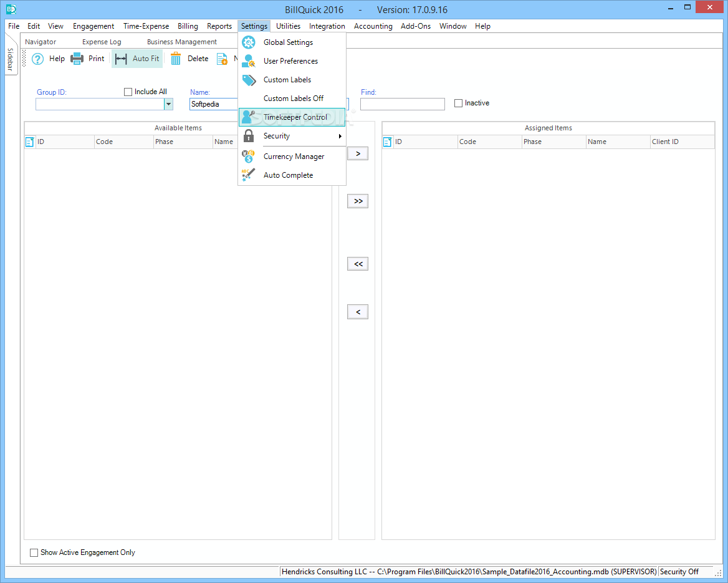Click the single arrow remove (<) button
Viewport: 728px width, 583px height.
pos(358,312)
